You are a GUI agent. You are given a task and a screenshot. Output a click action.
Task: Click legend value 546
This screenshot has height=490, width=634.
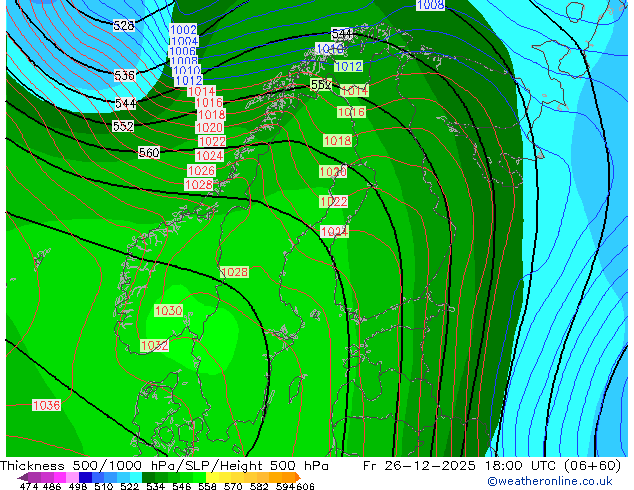click(x=181, y=486)
